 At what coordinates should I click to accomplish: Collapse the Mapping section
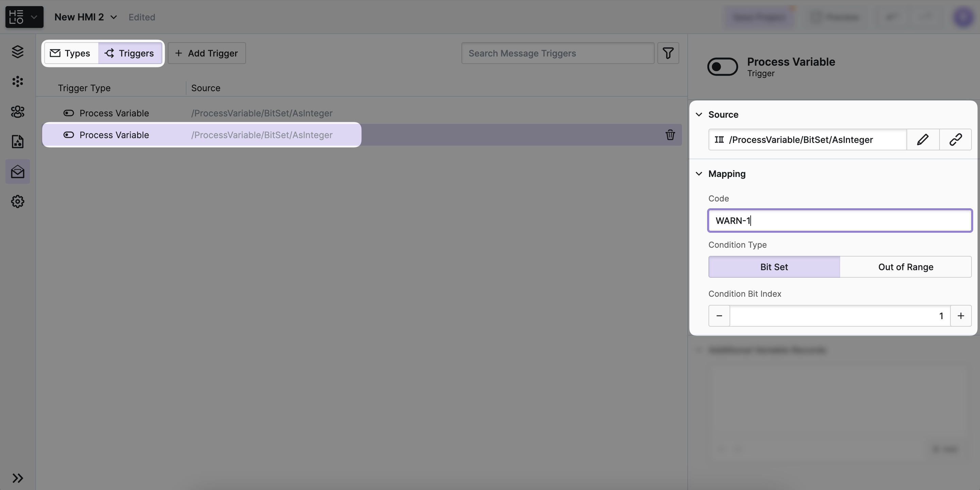click(x=699, y=174)
